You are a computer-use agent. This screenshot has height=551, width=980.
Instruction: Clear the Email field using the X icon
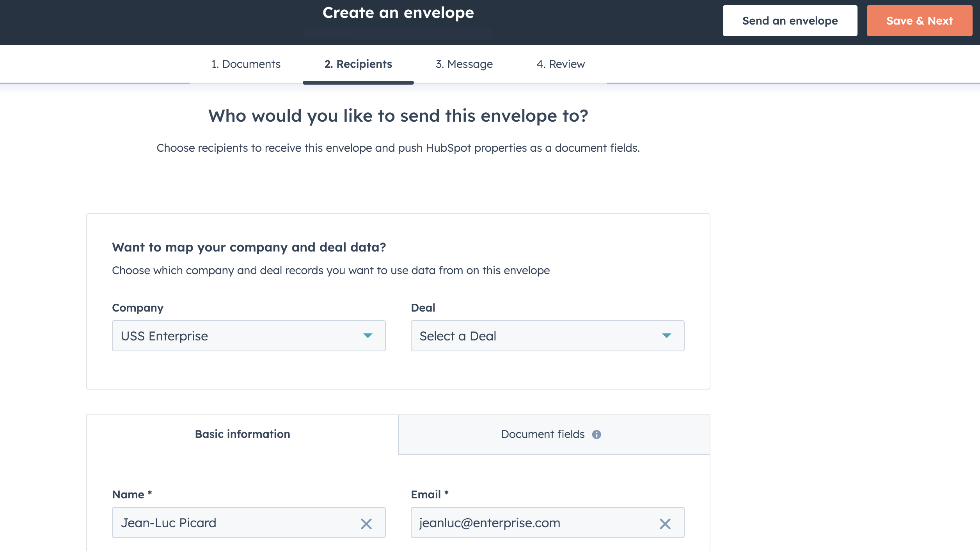pyautogui.click(x=666, y=523)
